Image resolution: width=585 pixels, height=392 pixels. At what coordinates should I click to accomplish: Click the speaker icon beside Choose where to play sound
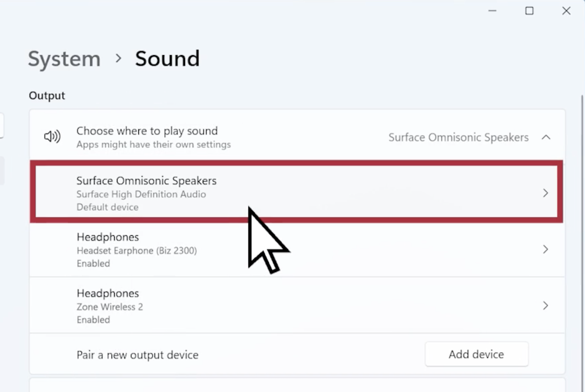click(53, 137)
